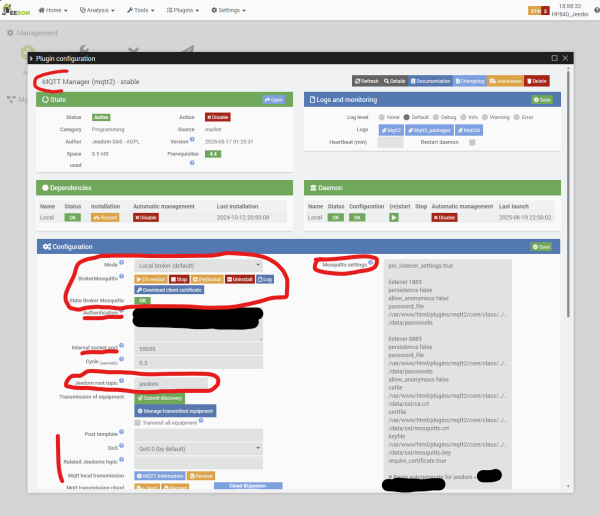Click Restart dependencies installation
Viewport: 600px width, 516px height.
click(x=105, y=218)
